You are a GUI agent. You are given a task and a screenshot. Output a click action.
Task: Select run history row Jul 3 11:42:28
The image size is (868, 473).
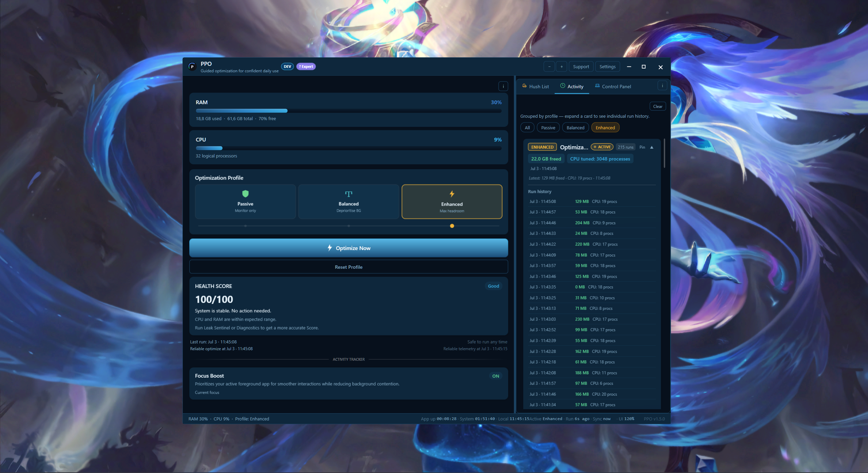pyautogui.click(x=592, y=352)
